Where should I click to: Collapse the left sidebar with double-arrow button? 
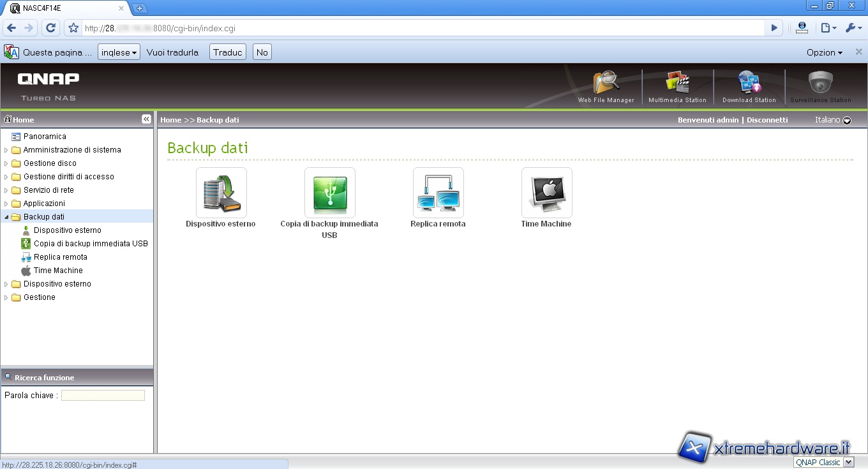pyautogui.click(x=146, y=119)
